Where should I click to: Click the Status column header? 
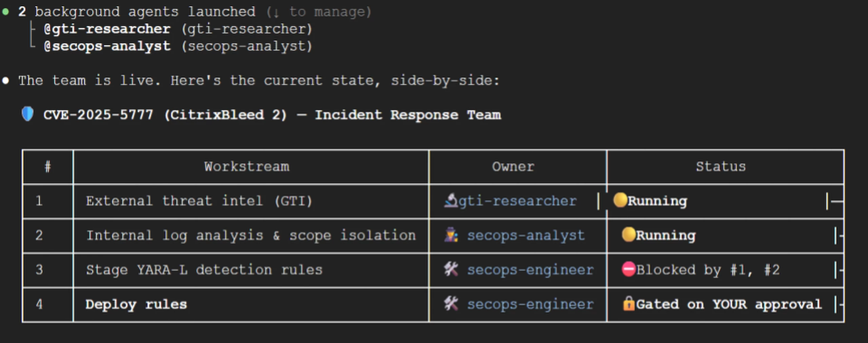721,167
